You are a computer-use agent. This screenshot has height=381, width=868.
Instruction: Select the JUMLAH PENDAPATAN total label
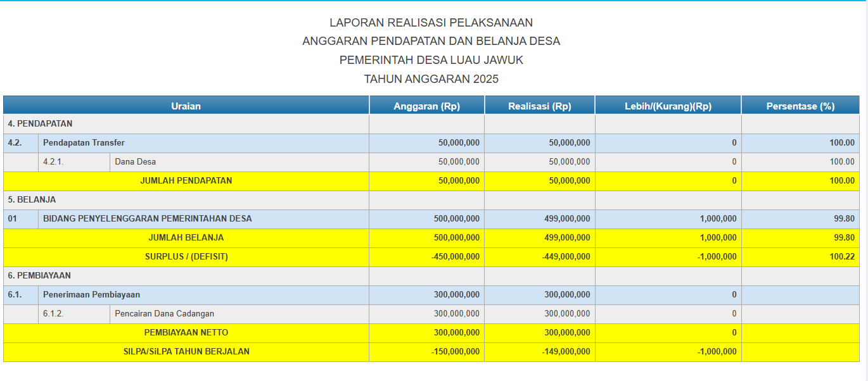pyautogui.click(x=186, y=181)
